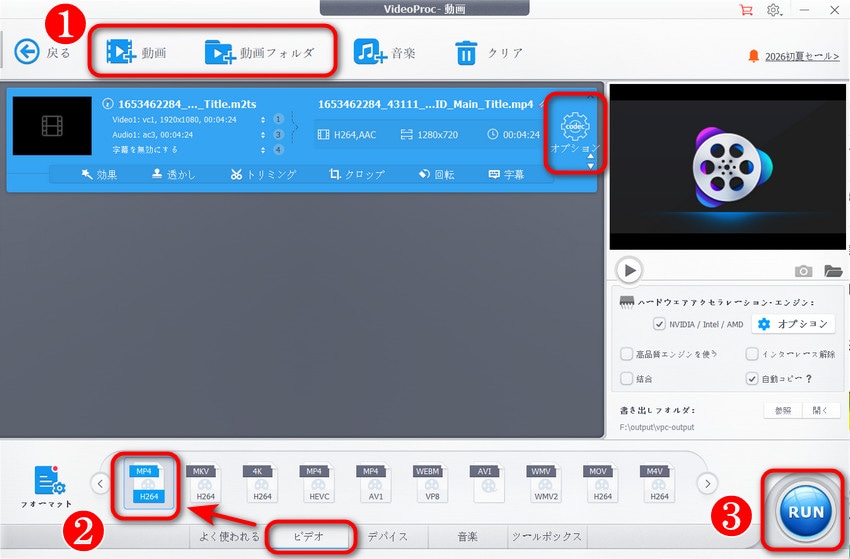The width and height of the screenshot is (850, 559).
Task: Add a 動画フォルダ video folder
Action: click(260, 52)
